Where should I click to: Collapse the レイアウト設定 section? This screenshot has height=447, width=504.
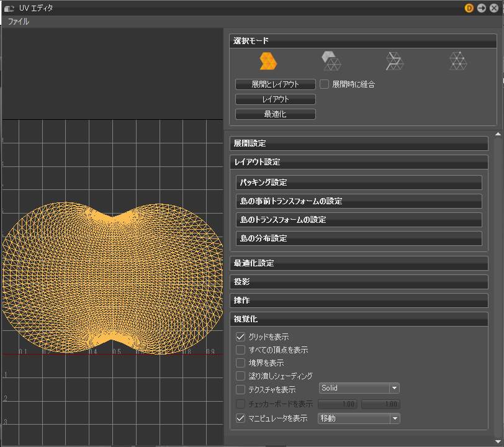pyautogui.click(x=359, y=162)
